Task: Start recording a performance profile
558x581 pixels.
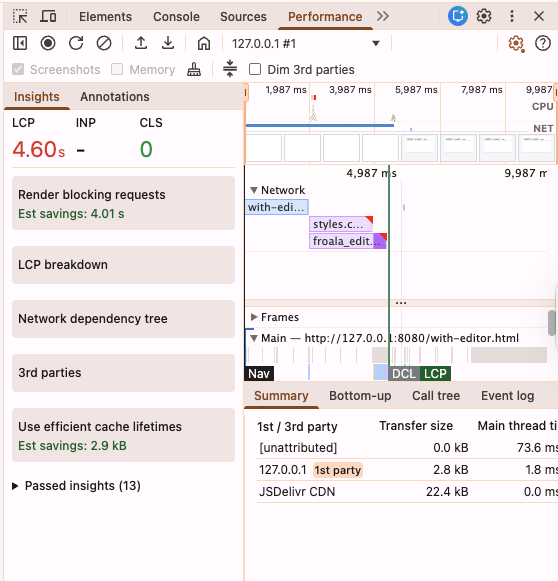Action: (48, 43)
